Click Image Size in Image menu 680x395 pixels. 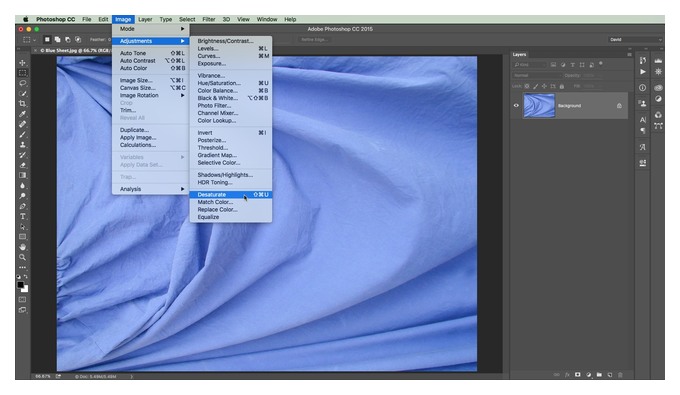click(x=150, y=80)
